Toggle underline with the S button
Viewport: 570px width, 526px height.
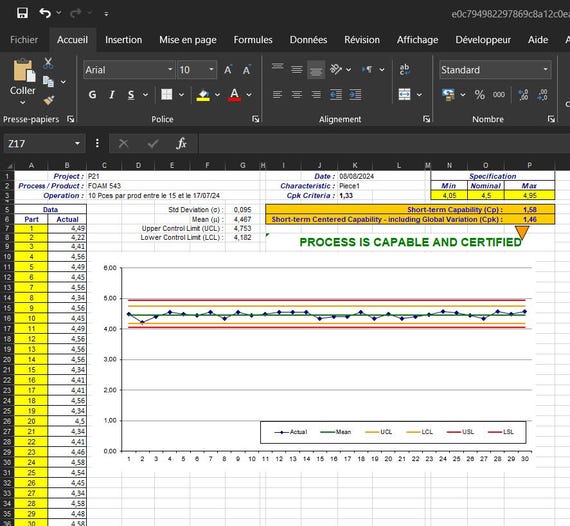pyautogui.click(x=131, y=95)
